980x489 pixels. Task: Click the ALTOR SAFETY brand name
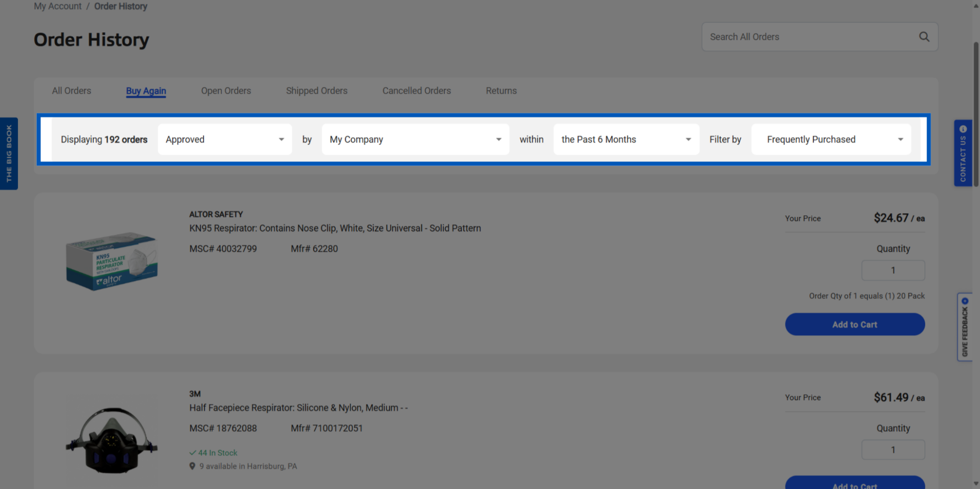[216, 214]
